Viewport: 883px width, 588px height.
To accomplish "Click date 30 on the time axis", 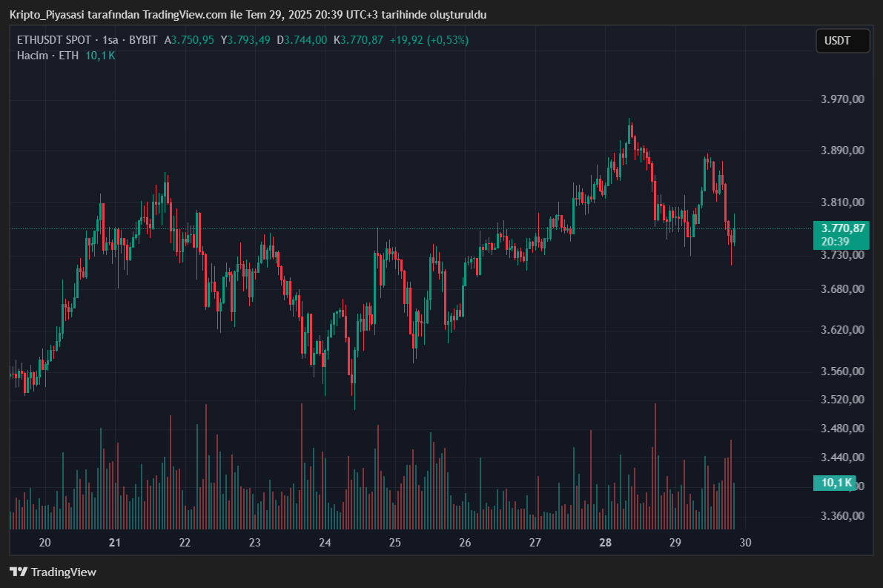I will click(745, 543).
